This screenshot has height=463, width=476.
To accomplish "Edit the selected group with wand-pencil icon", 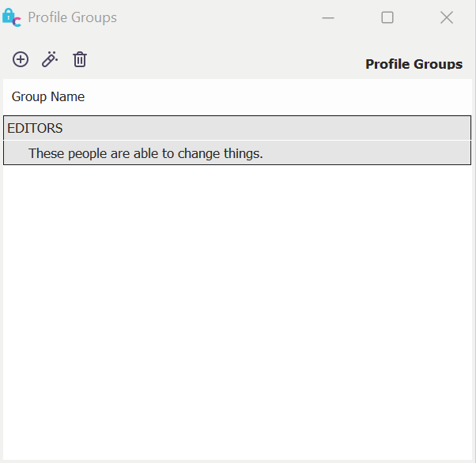I will coord(50,59).
